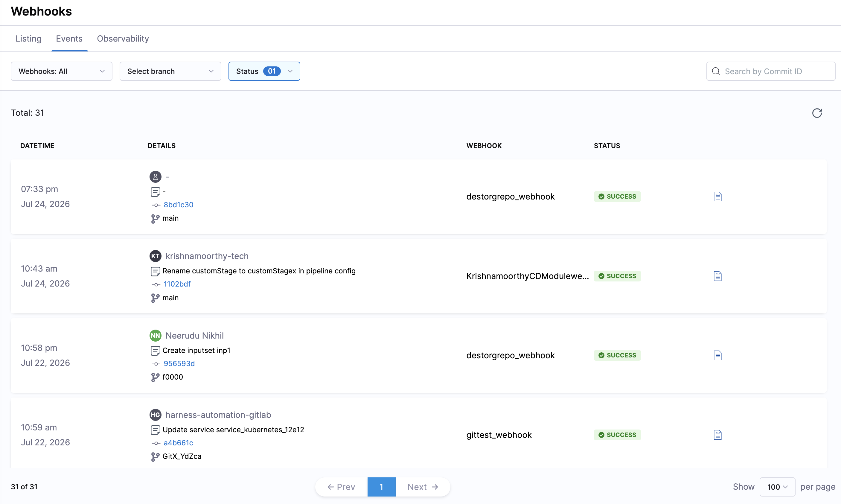The height and width of the screenshot is (504, 841).
Task: Open commit link 956593d
Action: (x=179, y=363)
